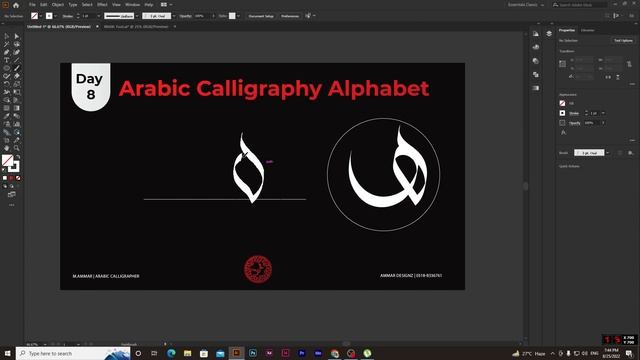Select the Line Segment tool

pos(17,60)
